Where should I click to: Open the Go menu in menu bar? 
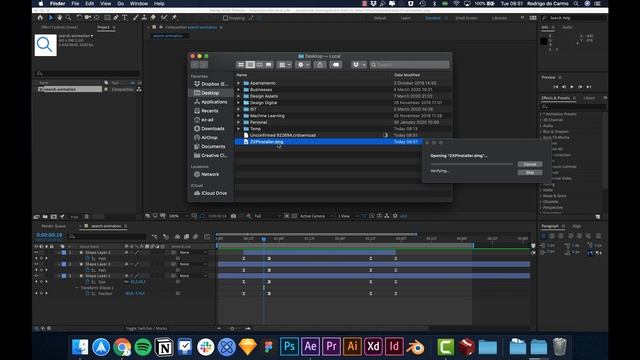(x=120, y=4)
